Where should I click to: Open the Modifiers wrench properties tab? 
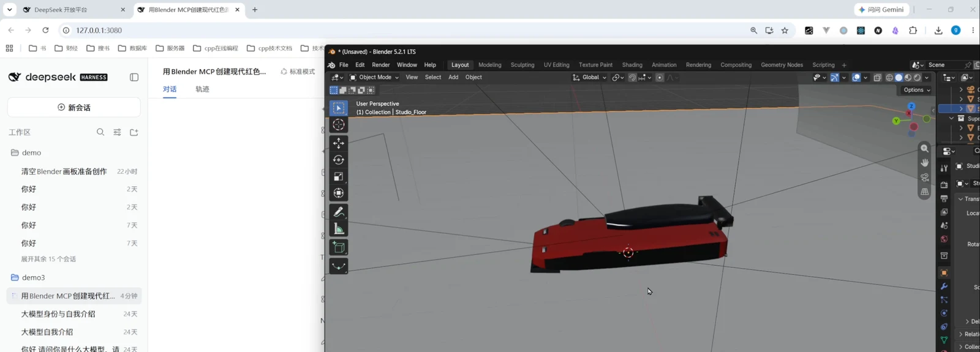944,286
